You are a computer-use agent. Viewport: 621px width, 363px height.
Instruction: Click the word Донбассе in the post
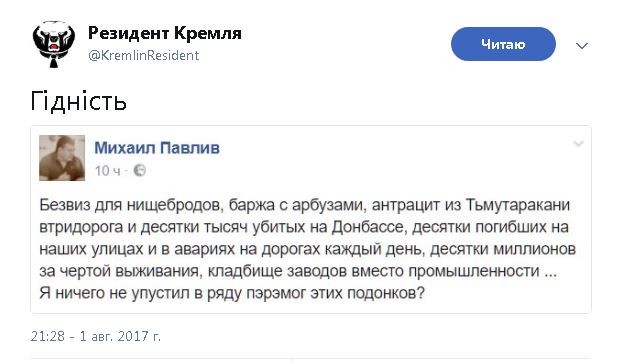(368, 227)
